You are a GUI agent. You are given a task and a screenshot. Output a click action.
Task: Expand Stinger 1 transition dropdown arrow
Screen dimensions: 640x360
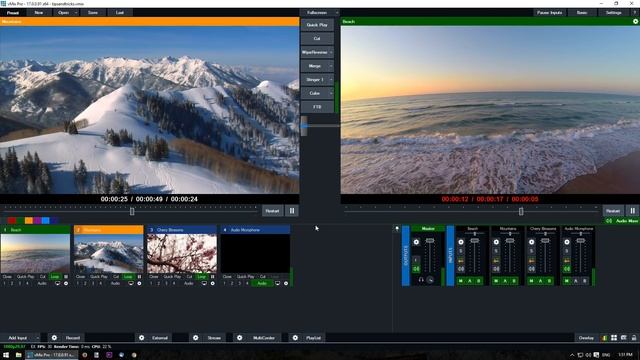tap(331, 80)
